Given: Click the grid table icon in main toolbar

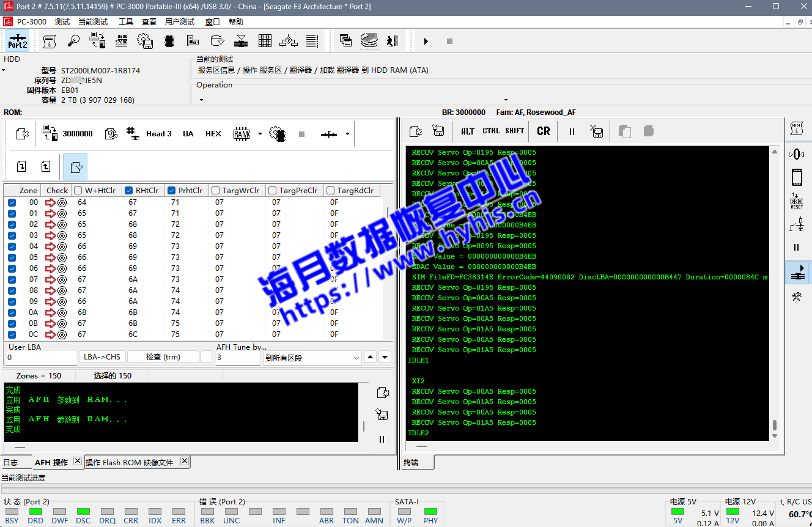Looking at the screenshot, I should tap(265, 41).
